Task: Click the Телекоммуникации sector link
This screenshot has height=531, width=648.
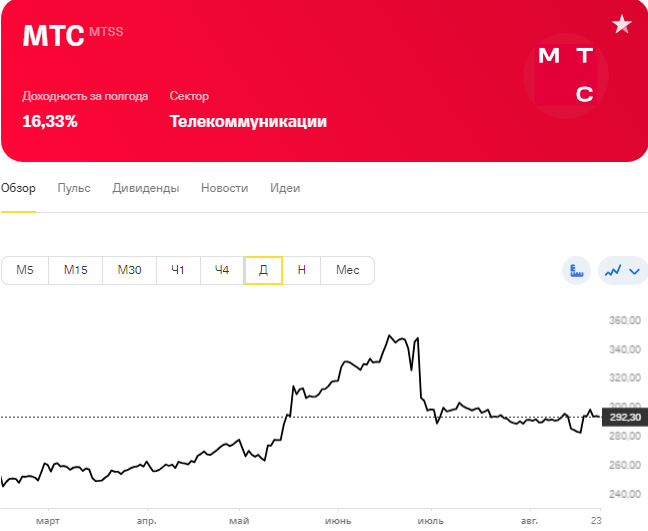Action: 248,122
